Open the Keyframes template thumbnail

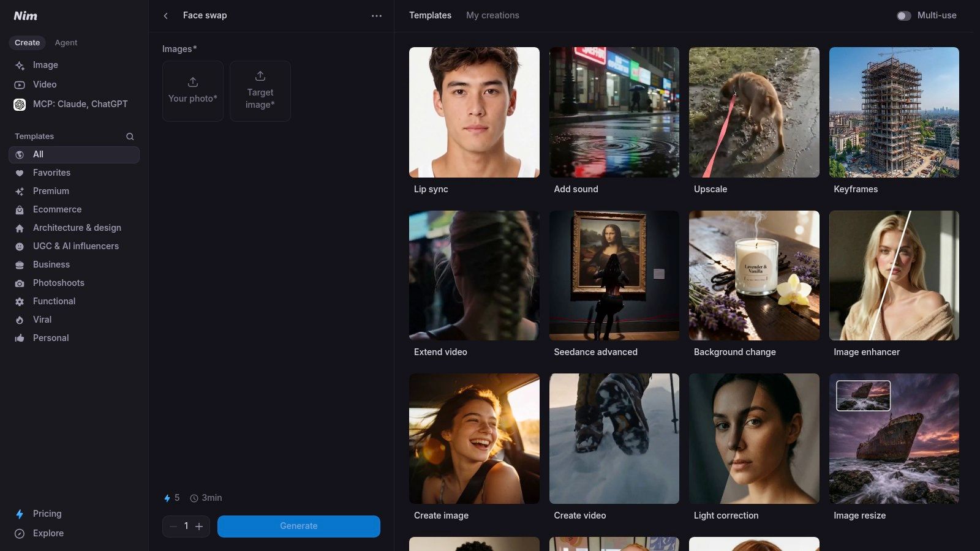tap(894, 113)
